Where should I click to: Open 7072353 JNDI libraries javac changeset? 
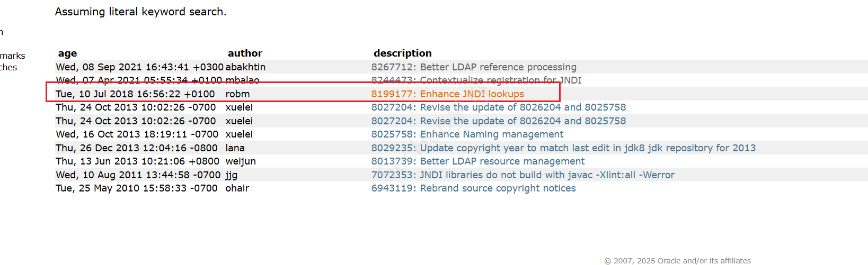click(522, 175)
